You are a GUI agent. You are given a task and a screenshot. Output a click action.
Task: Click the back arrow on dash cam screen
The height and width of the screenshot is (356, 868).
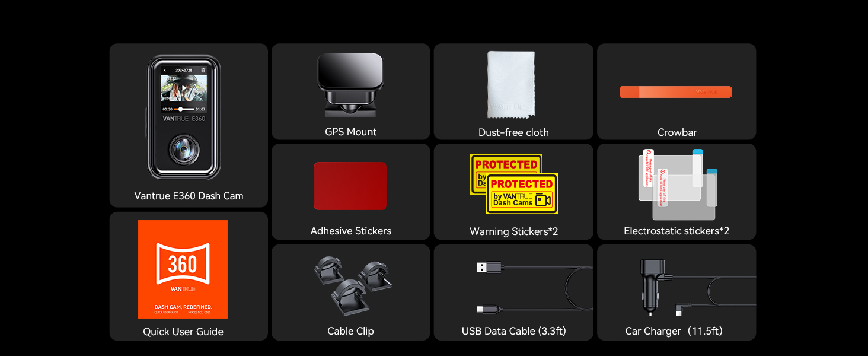pos(165,70)
